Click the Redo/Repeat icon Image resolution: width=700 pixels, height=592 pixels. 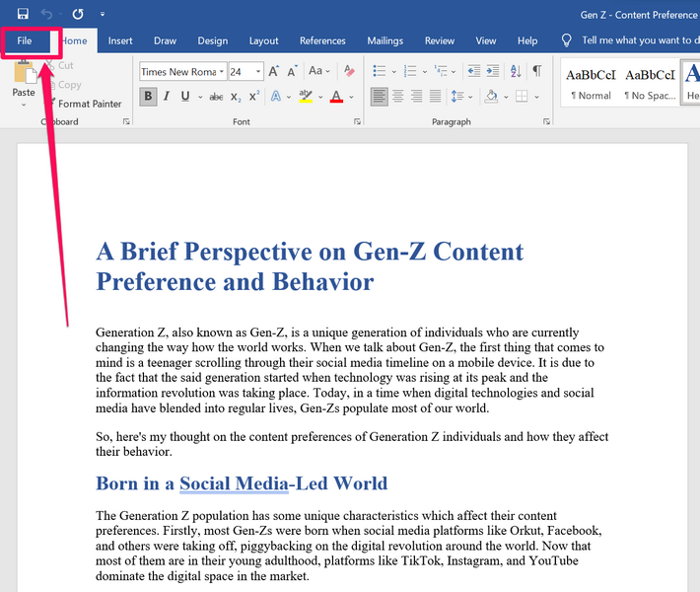coord(78,15)
